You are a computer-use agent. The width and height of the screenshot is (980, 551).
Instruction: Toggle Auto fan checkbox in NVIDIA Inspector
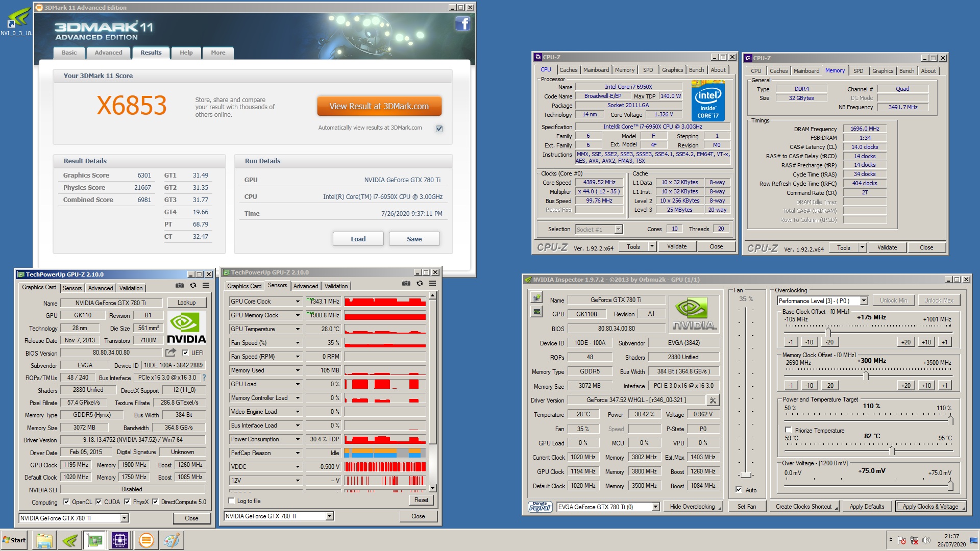point(739,490)
